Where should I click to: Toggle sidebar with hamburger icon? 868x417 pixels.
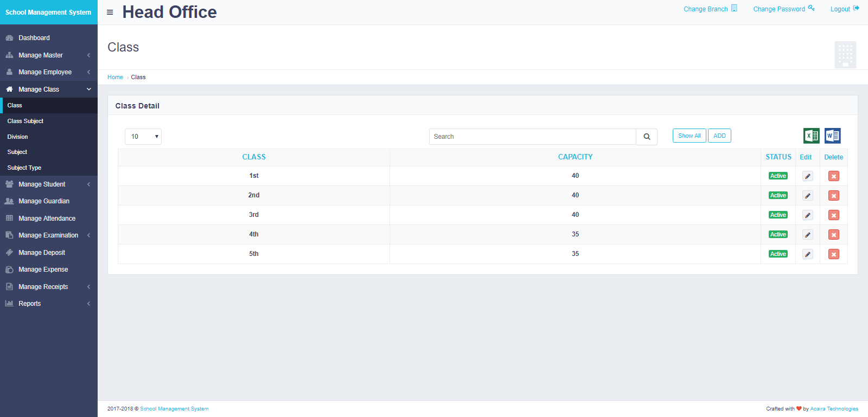(x=110, y=12)
